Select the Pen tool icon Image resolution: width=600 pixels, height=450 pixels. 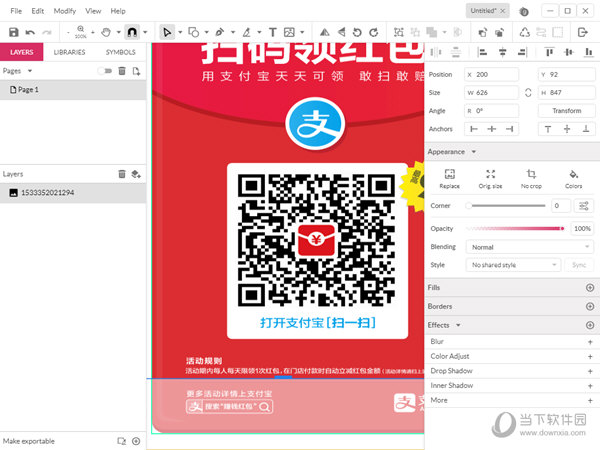(220, 32)
